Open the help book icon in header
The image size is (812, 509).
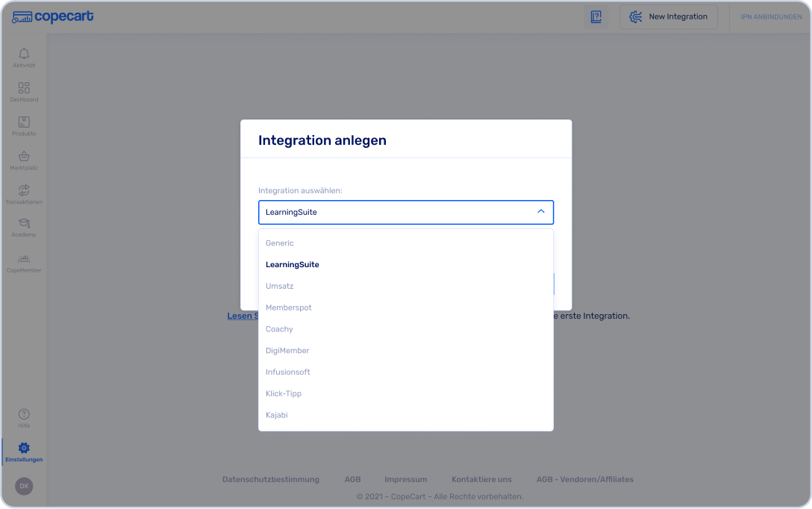pyautogui.click(x=596, y=17)
